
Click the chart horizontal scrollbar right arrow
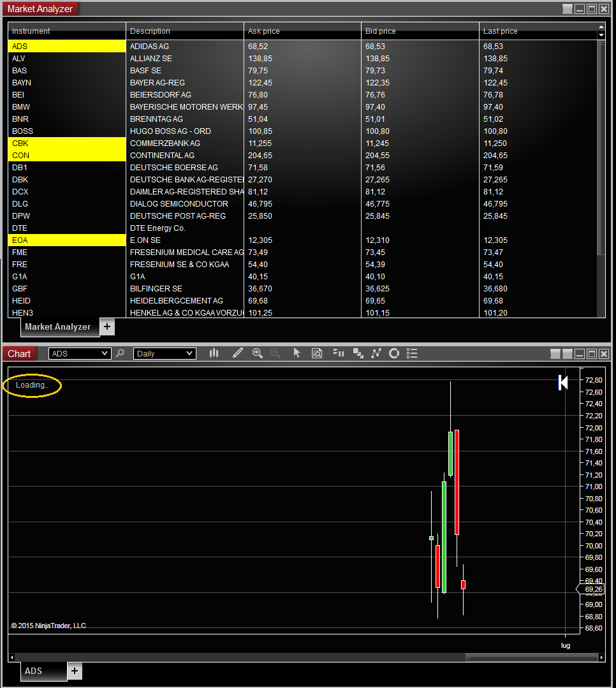pos(601,657)
